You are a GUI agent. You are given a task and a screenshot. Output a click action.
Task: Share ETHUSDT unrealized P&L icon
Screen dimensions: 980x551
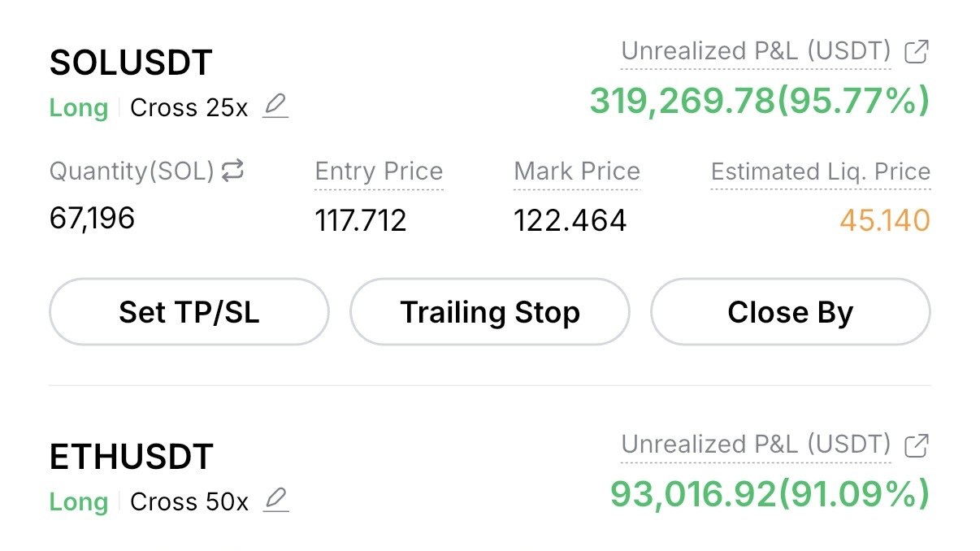[x=917, y=445]
